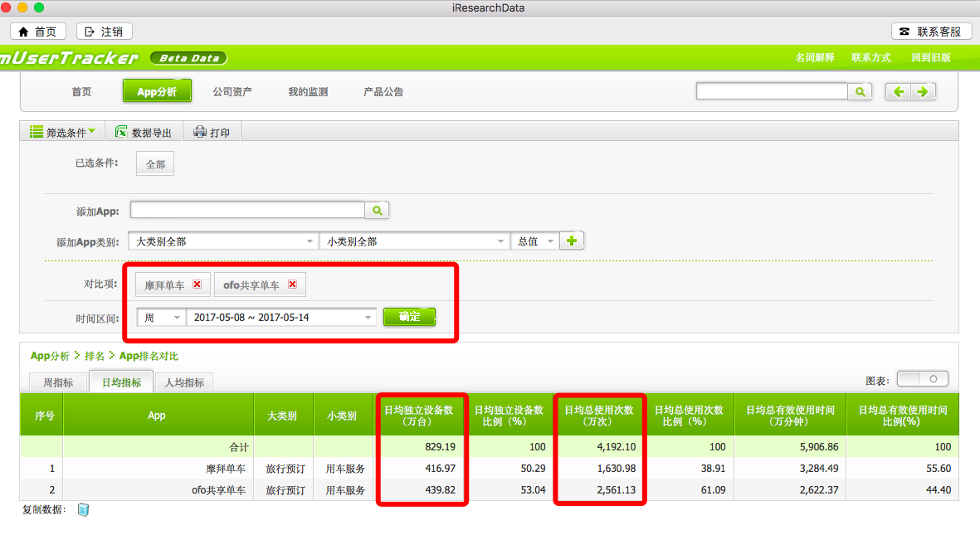The image size is (980, 535).
Task: Remove ofo共享单车 from comparison items
Action: pos(292,285)
